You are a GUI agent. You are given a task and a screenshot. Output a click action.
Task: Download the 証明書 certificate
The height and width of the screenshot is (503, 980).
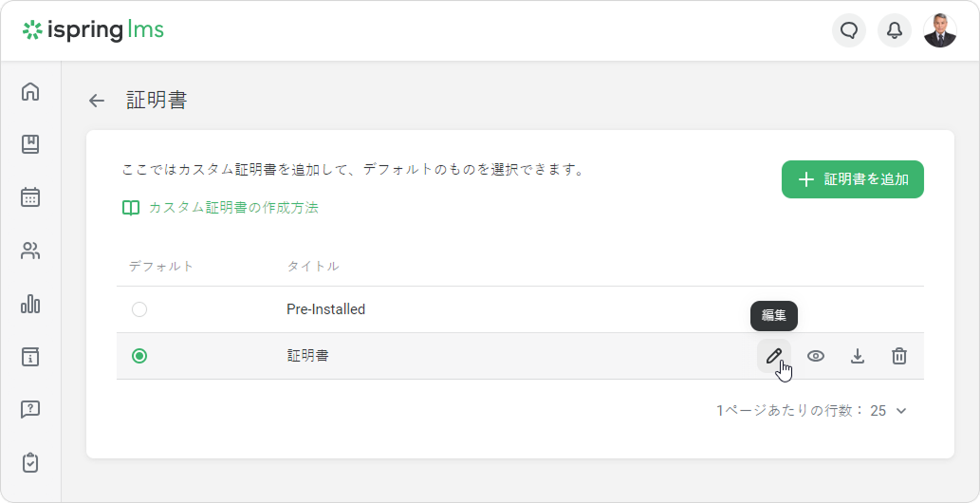858,356
